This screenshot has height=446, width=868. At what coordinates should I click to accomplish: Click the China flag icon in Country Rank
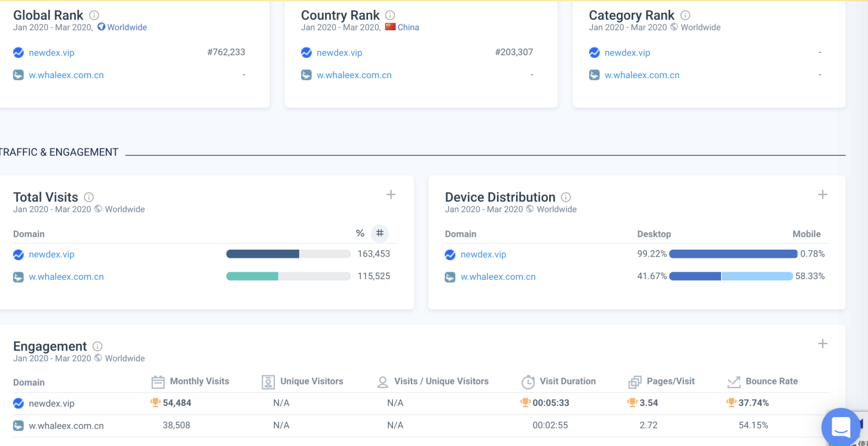[x=390, y=27]
